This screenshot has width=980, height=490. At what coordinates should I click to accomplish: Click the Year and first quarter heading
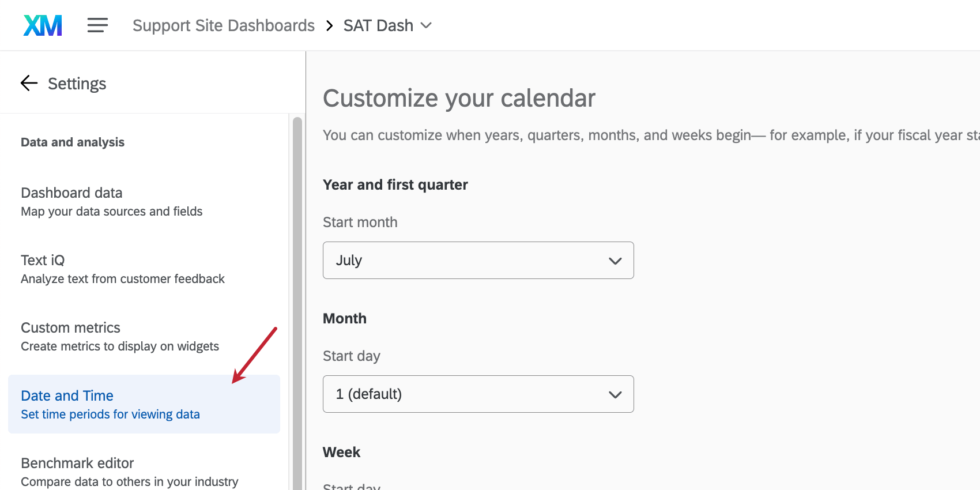[x=395, y=184]
